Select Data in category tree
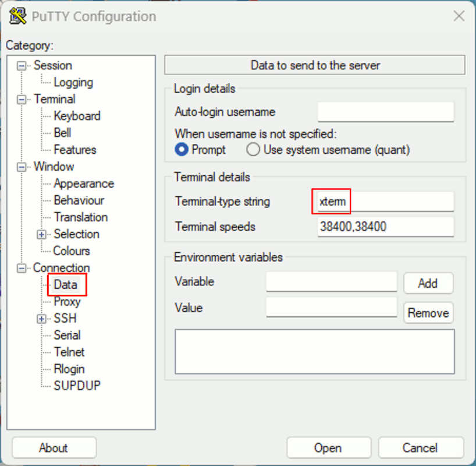This screenshot has height=466, width=476. 66,285
